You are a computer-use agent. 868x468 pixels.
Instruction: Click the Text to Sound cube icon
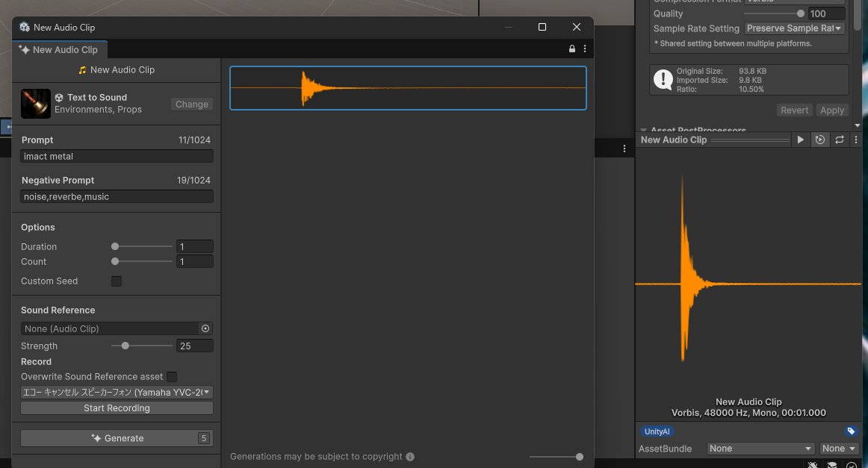pos(59,97)
